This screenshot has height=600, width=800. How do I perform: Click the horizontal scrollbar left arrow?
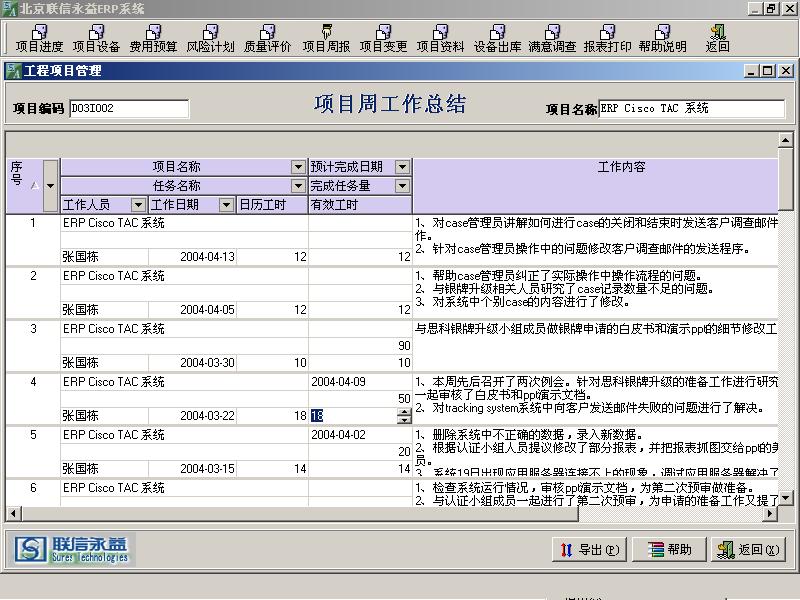(x=14, y=514)
